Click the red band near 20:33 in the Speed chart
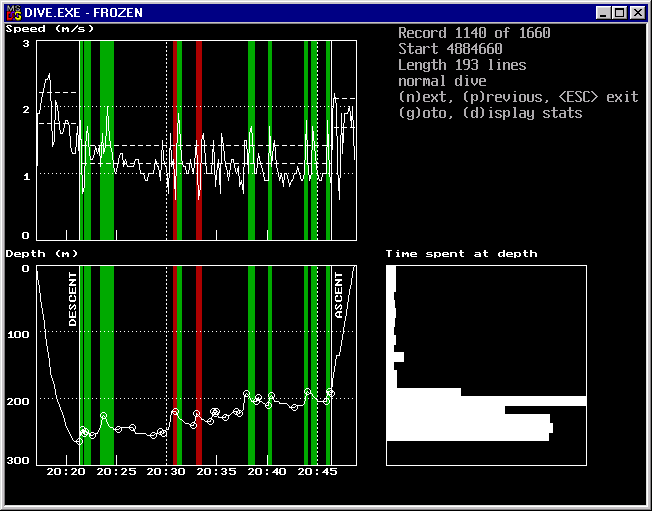This screenshot has width=652, height=511. tap(199, 140)
